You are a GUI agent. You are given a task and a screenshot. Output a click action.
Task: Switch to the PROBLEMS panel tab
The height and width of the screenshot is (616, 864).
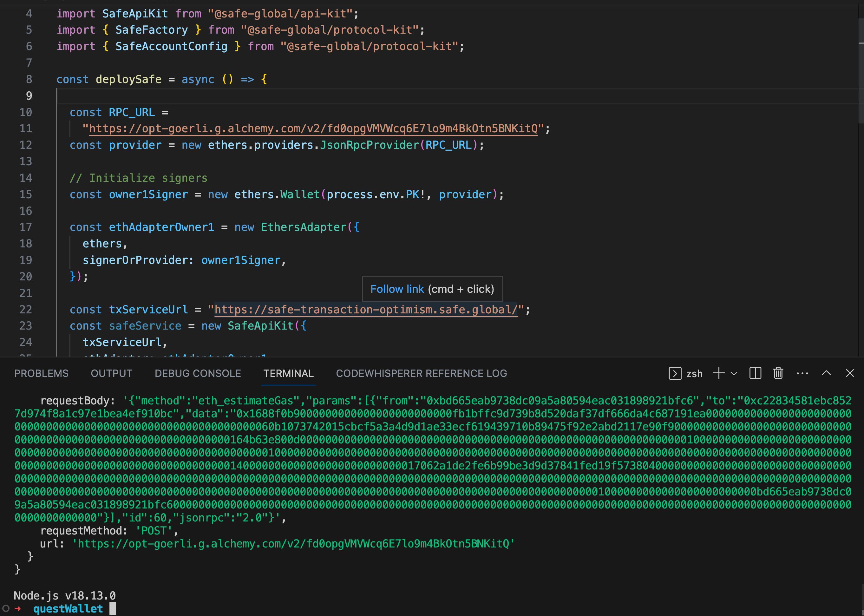pos(41,373)
